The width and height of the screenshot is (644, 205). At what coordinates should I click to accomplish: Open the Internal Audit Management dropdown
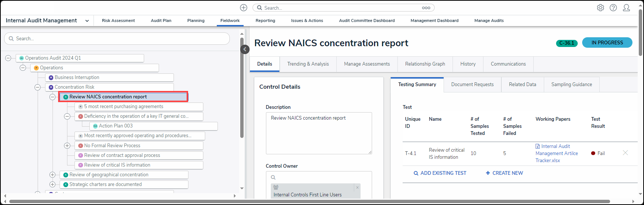tap(87, 21)
